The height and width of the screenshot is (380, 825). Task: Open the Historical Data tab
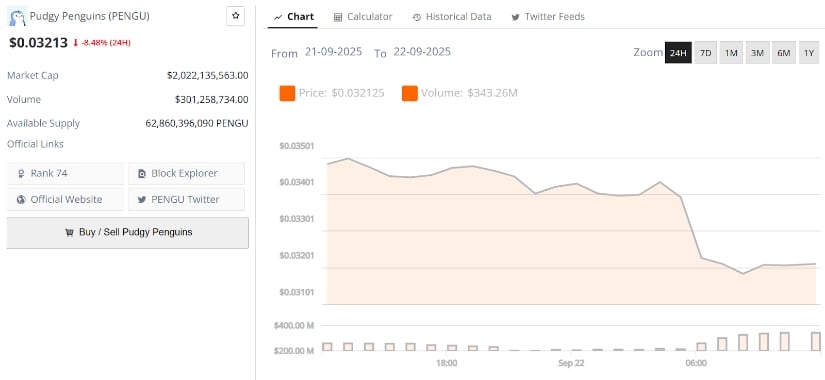(451, 17)
